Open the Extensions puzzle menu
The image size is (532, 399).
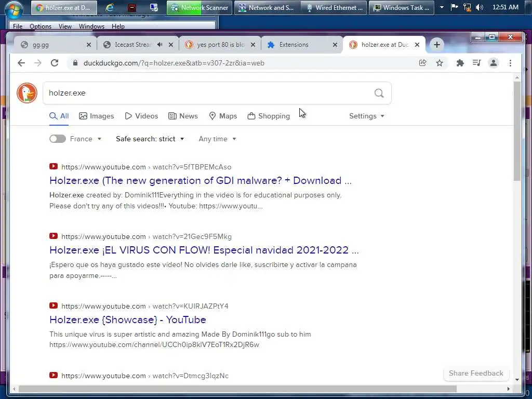click(x=460, y=63)
